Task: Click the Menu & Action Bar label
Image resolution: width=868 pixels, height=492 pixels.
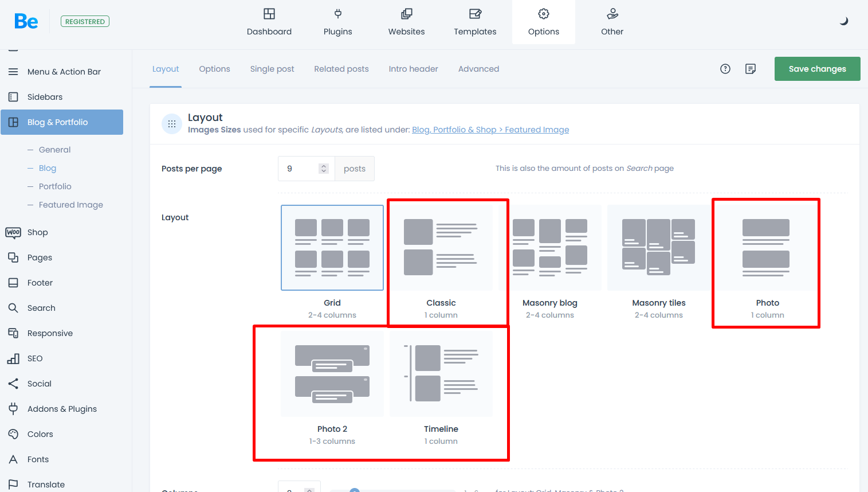Action: (x=64, y=72)
